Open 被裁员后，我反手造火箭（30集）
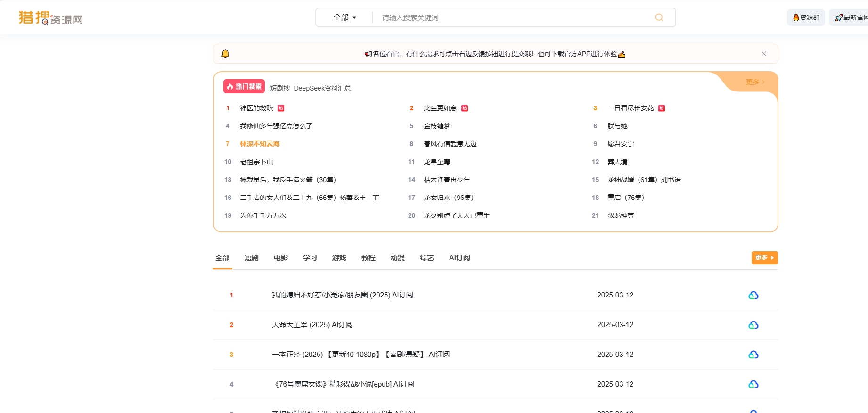 [288, 180]
